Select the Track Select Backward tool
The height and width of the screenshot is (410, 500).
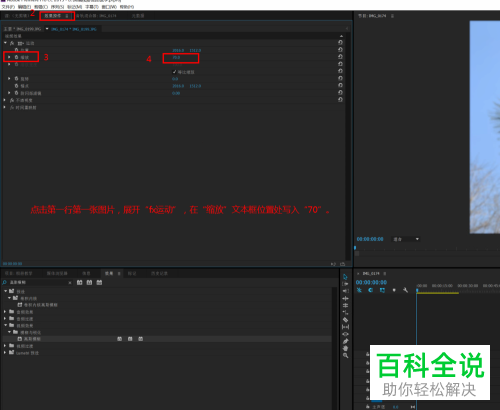[345, 291]
